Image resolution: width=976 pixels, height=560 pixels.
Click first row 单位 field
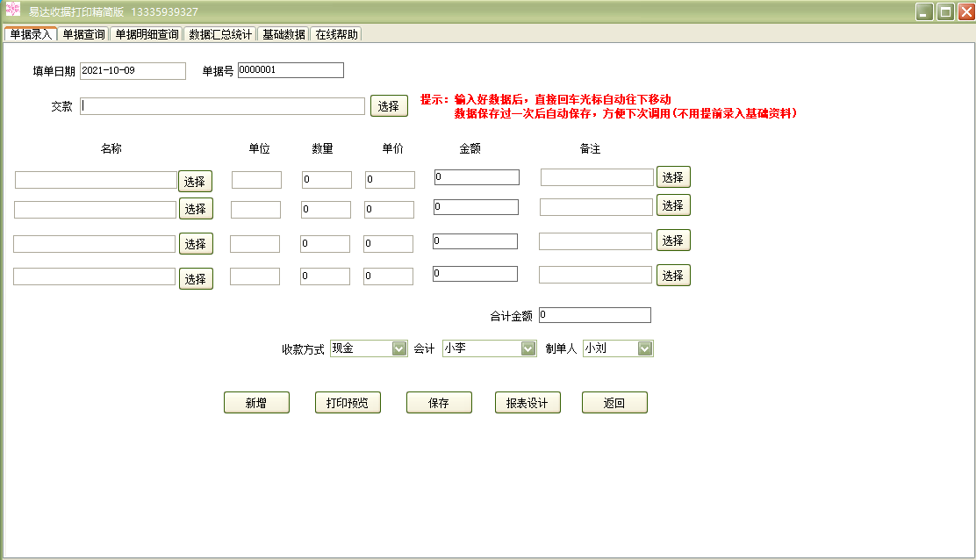coord(256,180)
